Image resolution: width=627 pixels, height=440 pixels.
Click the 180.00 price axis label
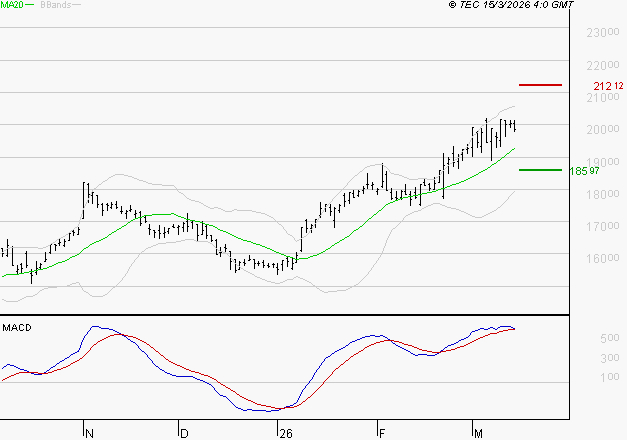point(603,194)
